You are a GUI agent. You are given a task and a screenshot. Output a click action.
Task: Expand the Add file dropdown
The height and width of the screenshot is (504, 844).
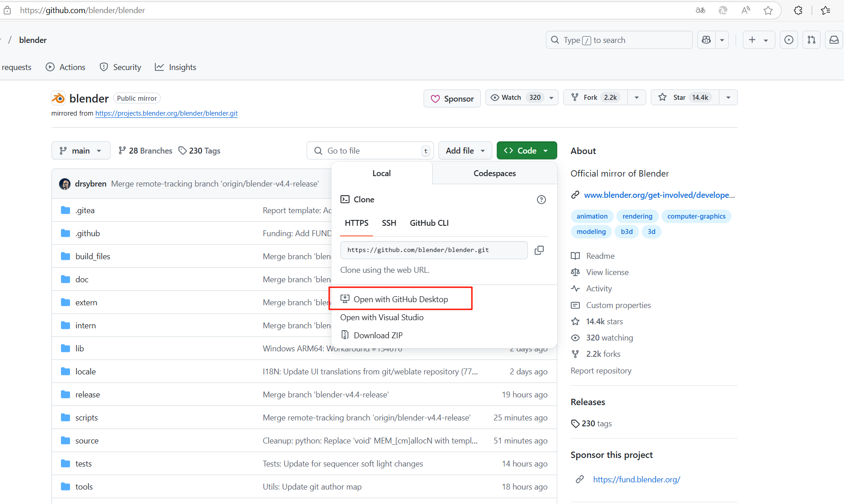click(x=465, y=151)
